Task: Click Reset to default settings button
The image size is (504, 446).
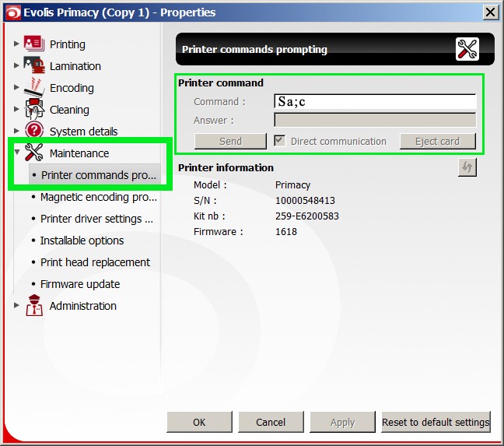Action: (x=436, y=422)
